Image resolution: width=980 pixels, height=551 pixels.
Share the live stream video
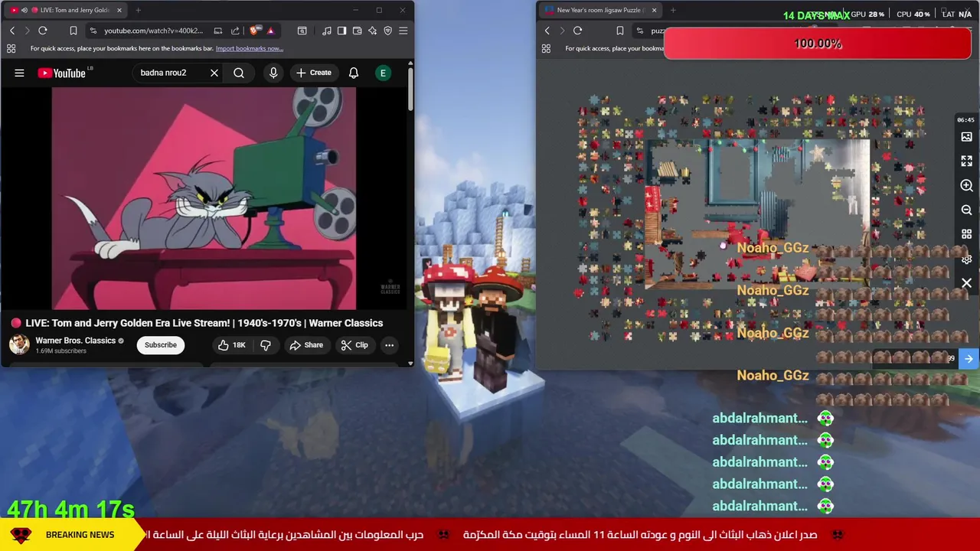(306, 345)
